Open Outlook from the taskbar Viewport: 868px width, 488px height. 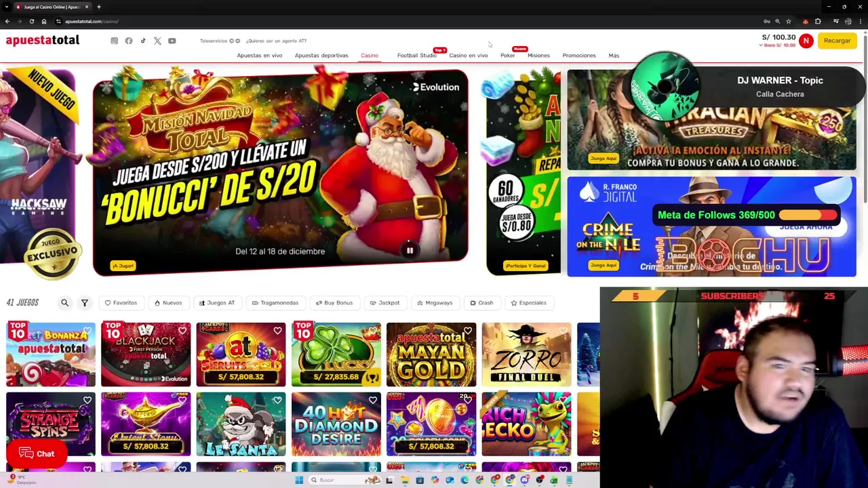[x=450, y=480]
